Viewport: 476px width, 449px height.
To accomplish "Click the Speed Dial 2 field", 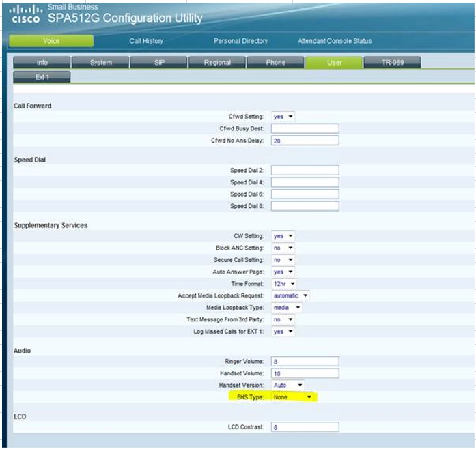I will [x=305, y=171].
